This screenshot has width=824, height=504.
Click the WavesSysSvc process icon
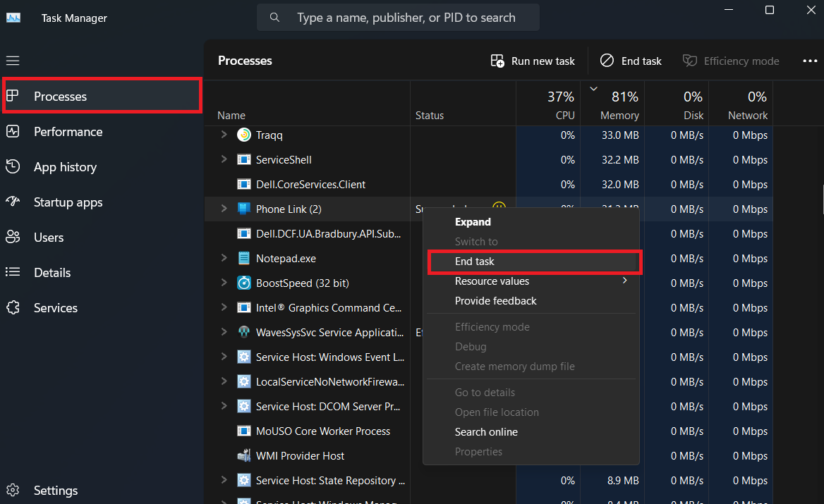244,332
